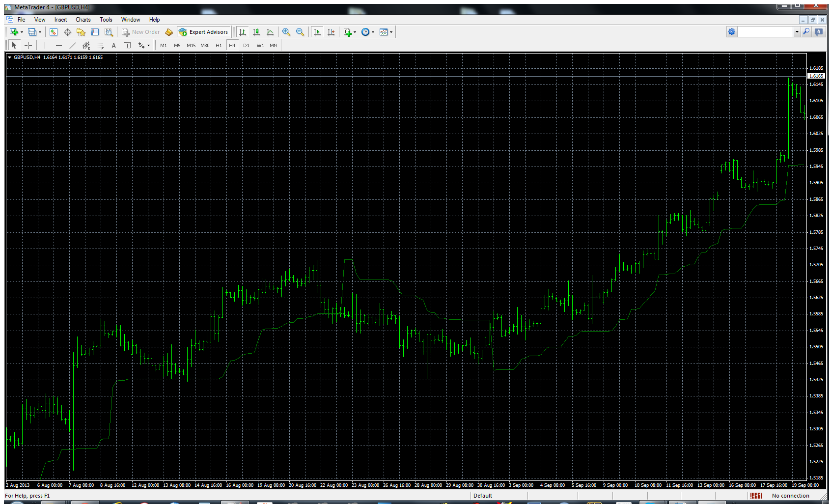Expand GBPUSD,H4 chart title triangle
Viewport: 831px width, 504px height.
tap(9, 57)
